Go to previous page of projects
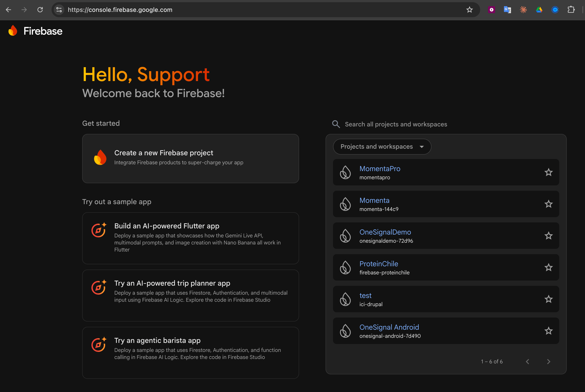Image resolution: width=585 pixels, height=392 pixels. [x=528, y=362]
